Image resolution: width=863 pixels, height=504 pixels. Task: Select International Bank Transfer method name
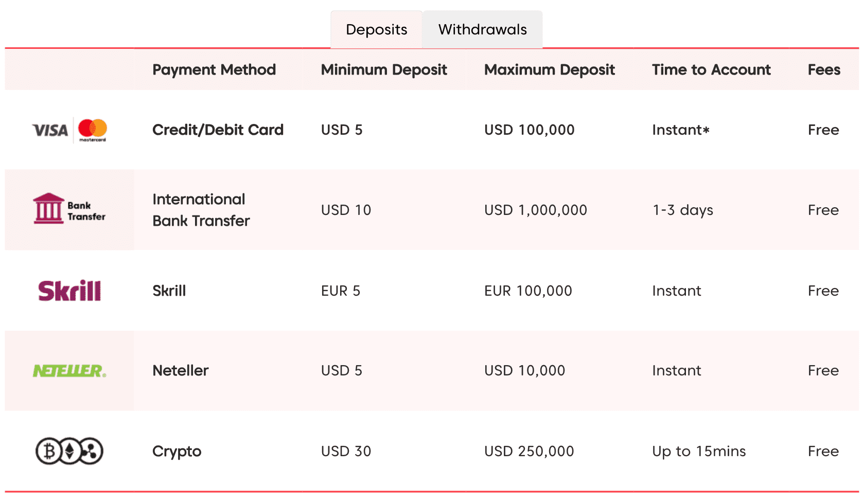(201, 210)
